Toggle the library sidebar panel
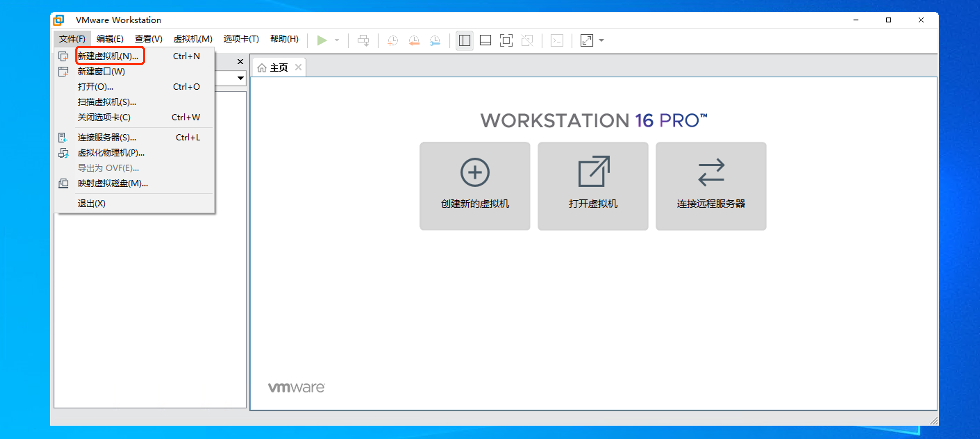 [465, 40]
